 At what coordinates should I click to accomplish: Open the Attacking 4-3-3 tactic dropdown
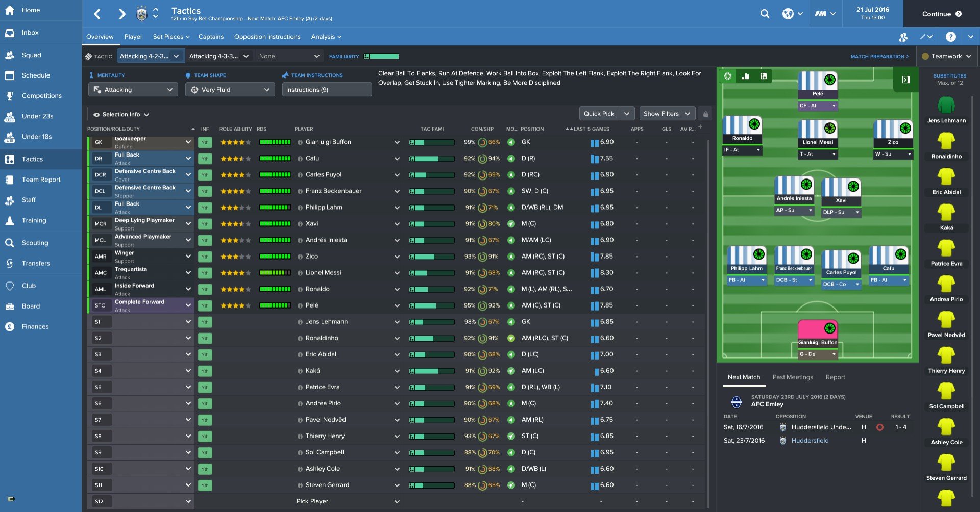[x=219, y=56]
